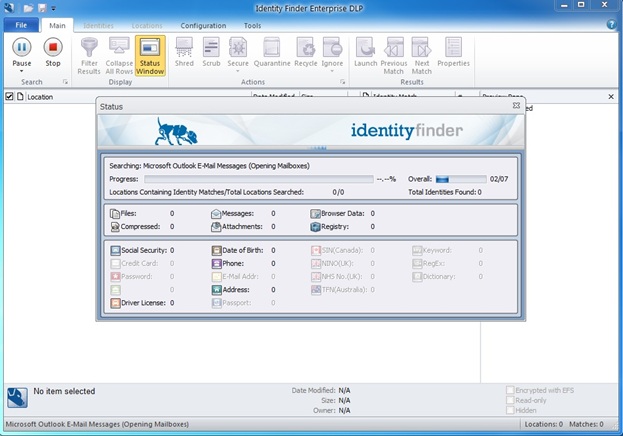Screen dimensions: 623x436
Task: Click the Attachments status icon
Action: tap(216, 227)
